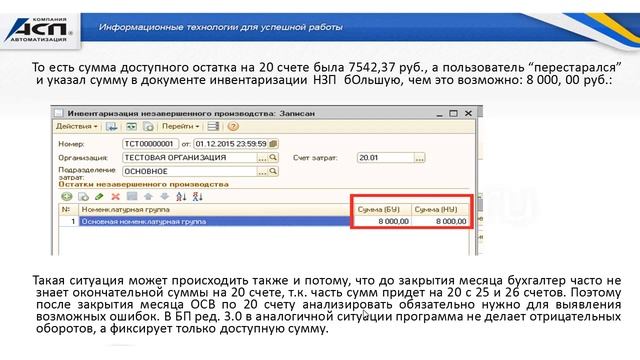640x360 pixels.
Task: Click the Номер input field
Action: 150,144
